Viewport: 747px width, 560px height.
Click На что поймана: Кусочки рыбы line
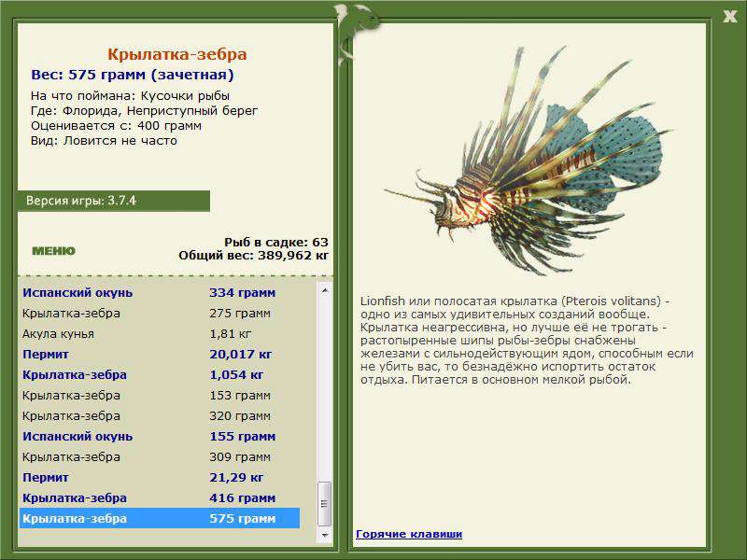click(130, 96)
